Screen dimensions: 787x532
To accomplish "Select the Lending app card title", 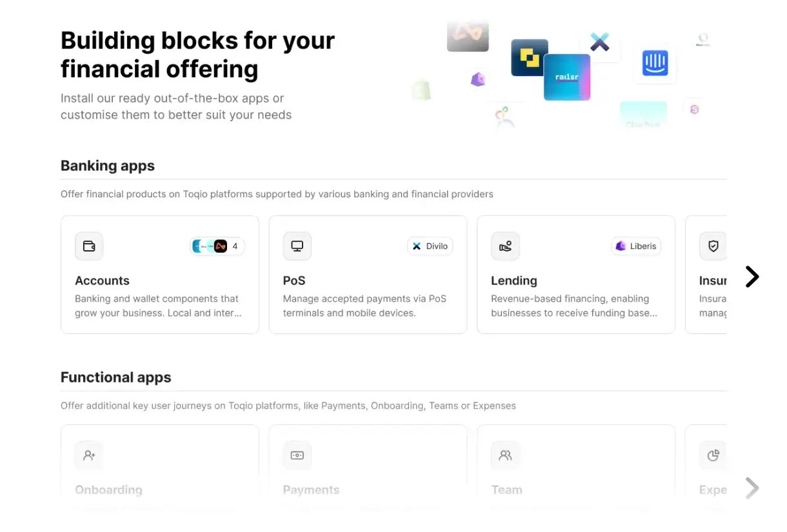I will tap(514, 281).
